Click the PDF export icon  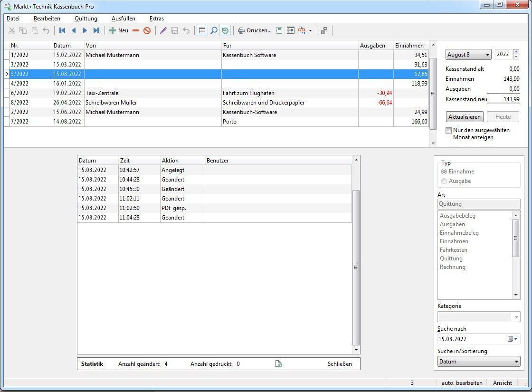(x=302, y=30)
